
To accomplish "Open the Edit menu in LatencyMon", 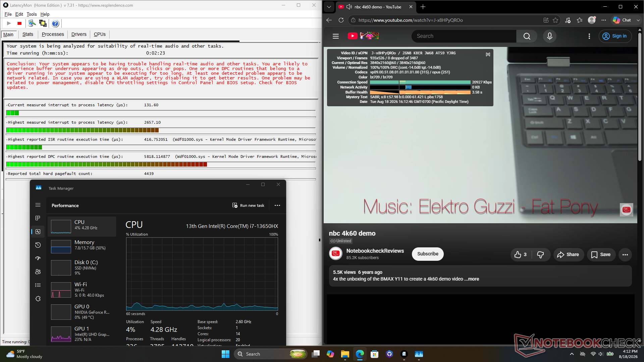I will [x=19, y=14].
